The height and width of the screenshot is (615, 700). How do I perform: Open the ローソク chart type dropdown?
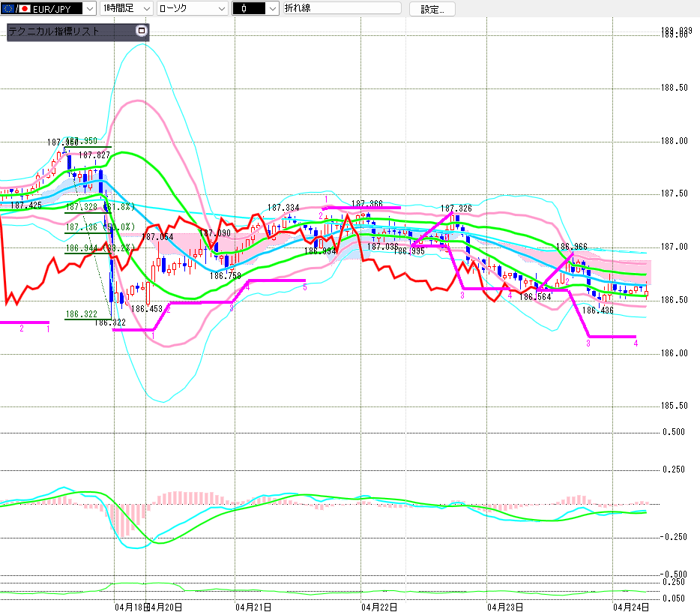pyautogui.click(x=192, y=9)
